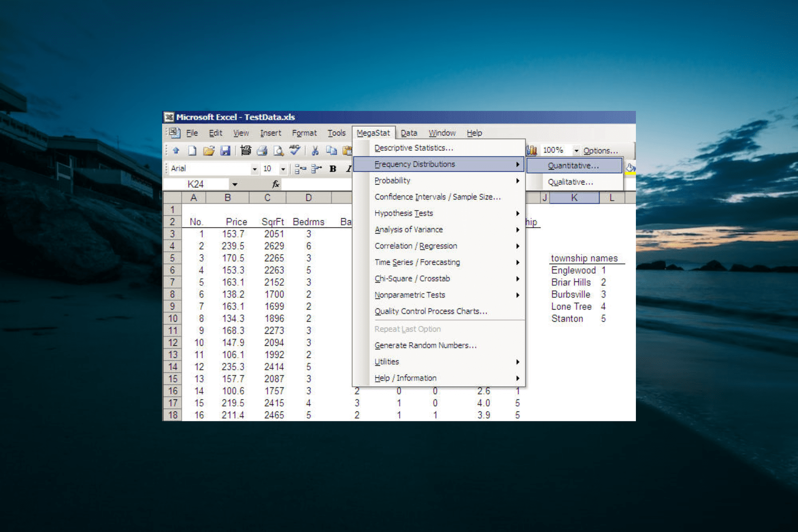Open the Data menu
Screen dimensions: 798x532
pyautogui.click(x=409, y=133)
